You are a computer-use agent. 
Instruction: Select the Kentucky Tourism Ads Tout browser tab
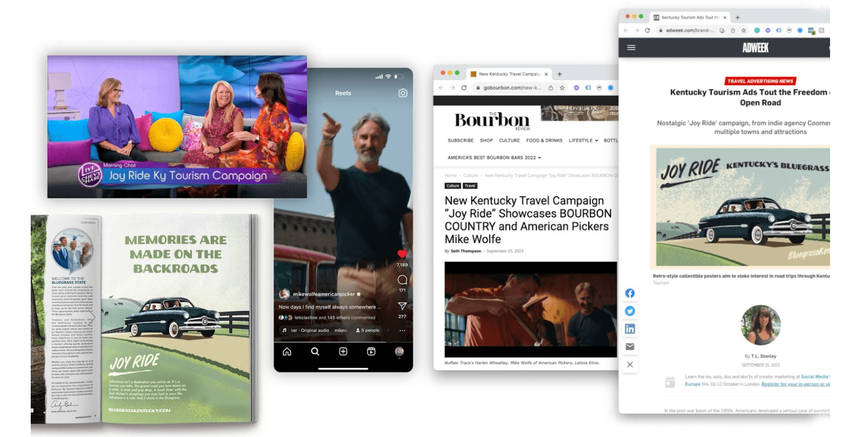690,17
